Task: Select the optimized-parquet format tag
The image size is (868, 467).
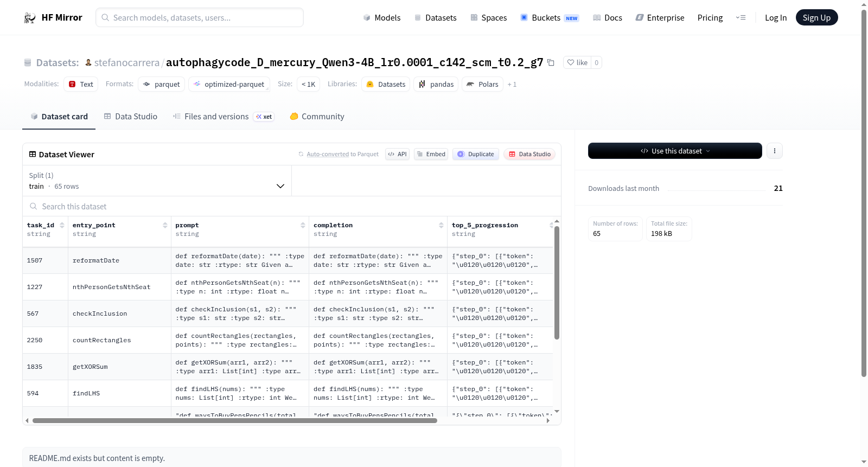Action: (229, 84)
